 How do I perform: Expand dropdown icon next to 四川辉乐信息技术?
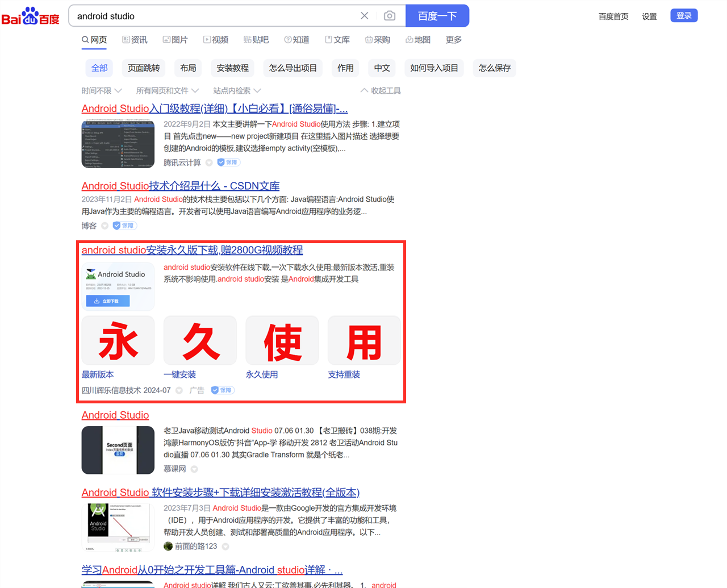pos(179,391)
